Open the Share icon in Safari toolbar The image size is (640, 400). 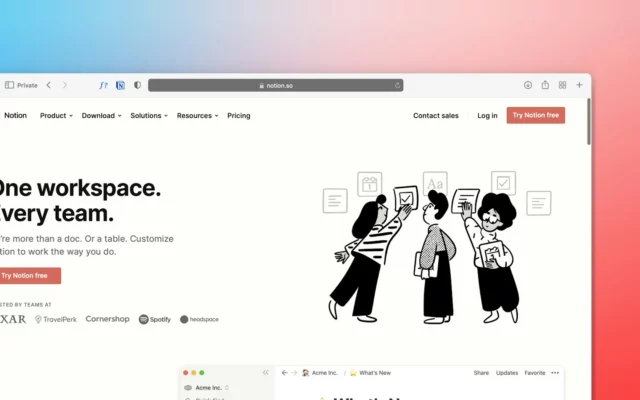click(545, 84)
